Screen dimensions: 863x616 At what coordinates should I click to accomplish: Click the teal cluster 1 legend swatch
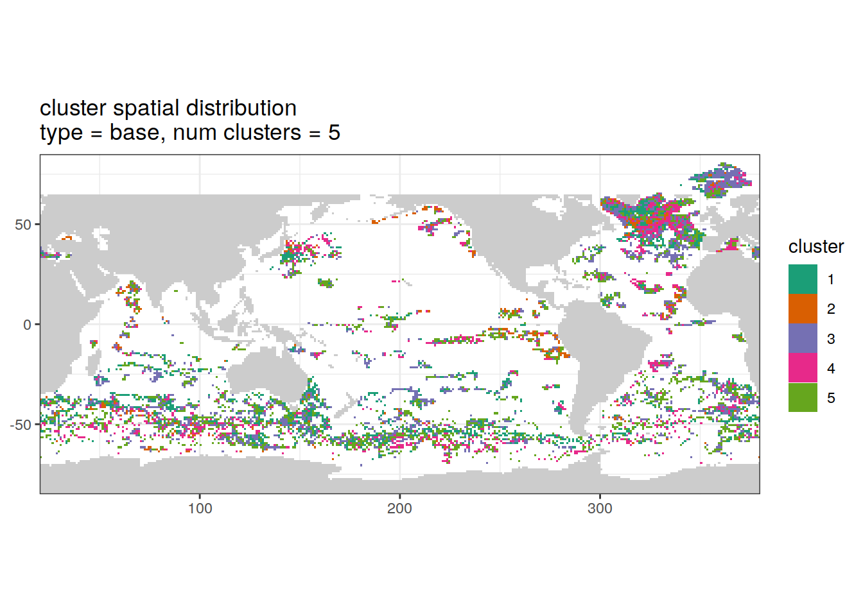tap(803, 279)
